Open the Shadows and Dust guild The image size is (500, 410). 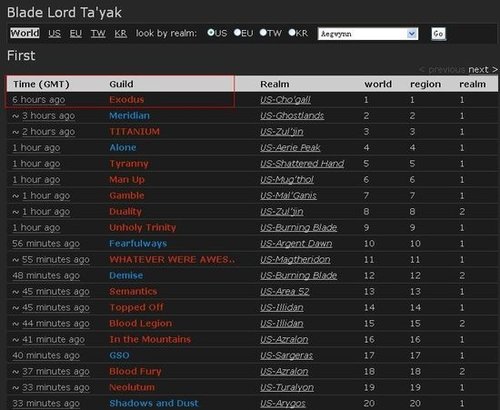coord(154,403)
